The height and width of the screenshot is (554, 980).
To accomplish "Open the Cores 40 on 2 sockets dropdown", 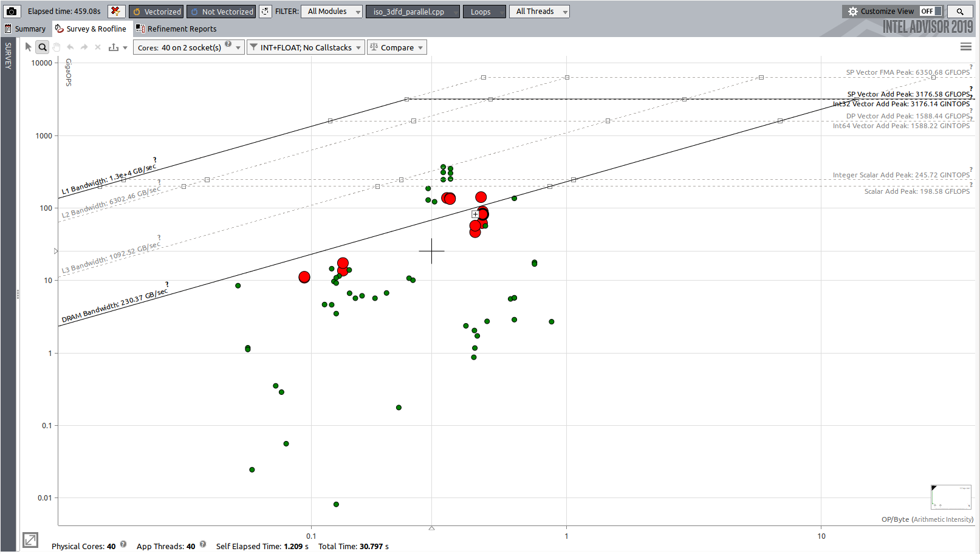I will pos(188,47).
